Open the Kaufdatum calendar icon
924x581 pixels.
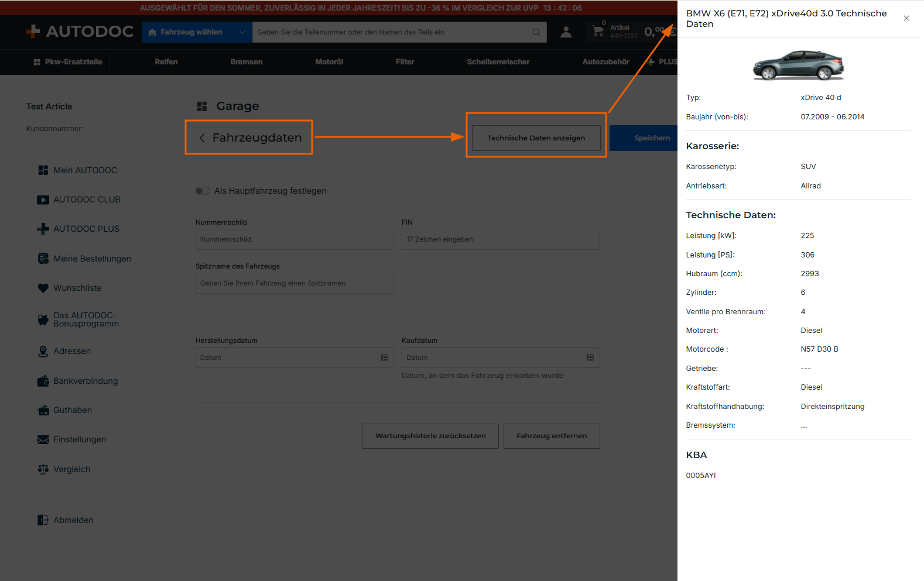(x=590, y=357)
